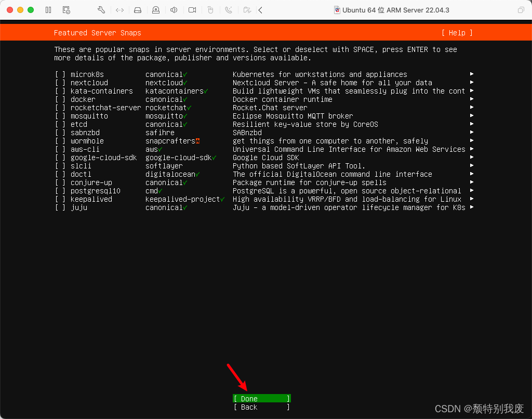Click the rocketchat-server snap name
532x419 pixels.
point(106,108)
